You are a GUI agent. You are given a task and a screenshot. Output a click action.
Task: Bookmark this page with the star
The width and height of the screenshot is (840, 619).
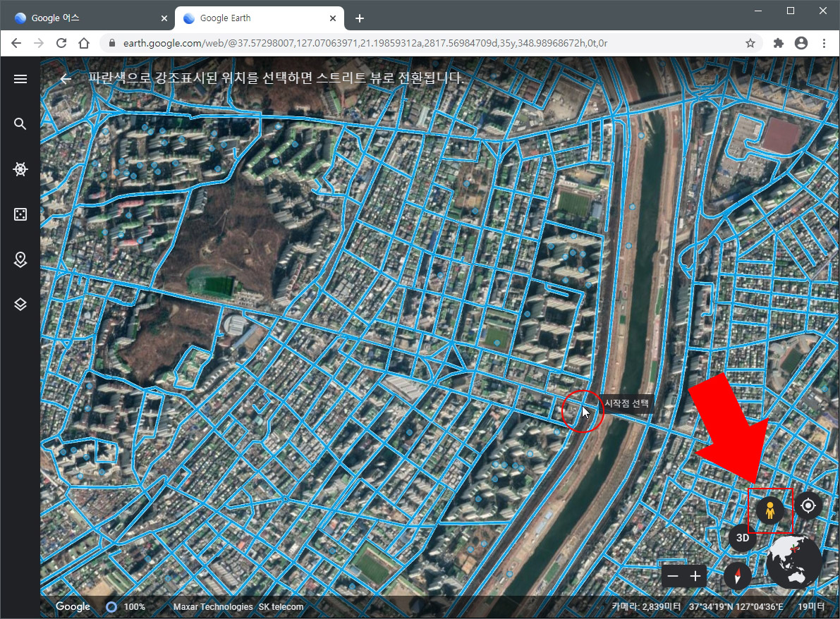point(750,43)
